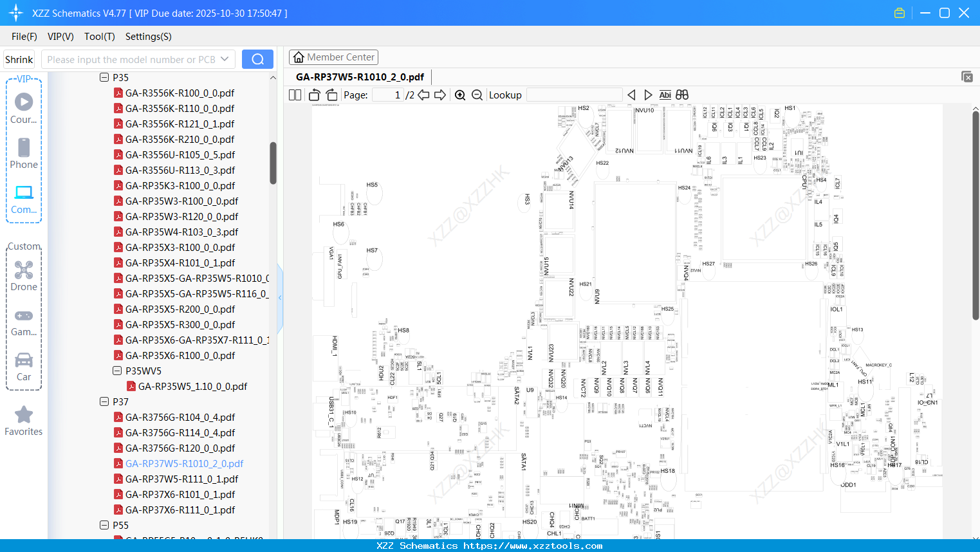Open GA-R3556K-R210_0_0.pdf

pos(180,139)
